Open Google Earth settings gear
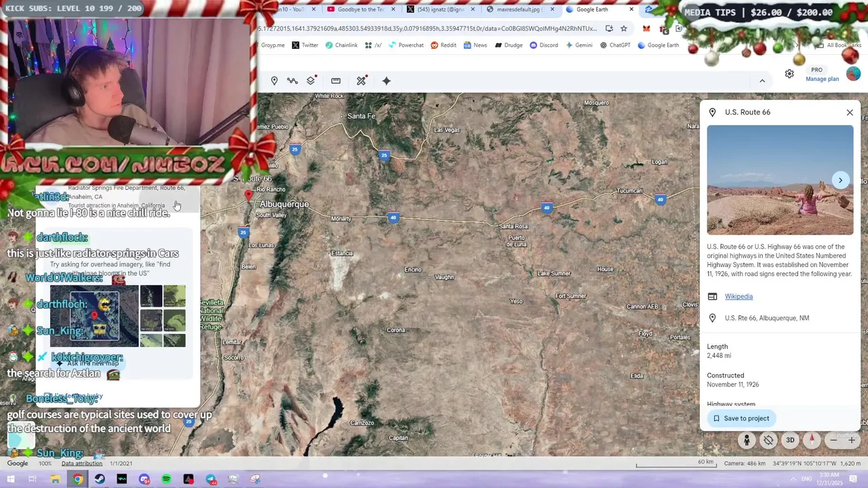 [x=789, y=74]
